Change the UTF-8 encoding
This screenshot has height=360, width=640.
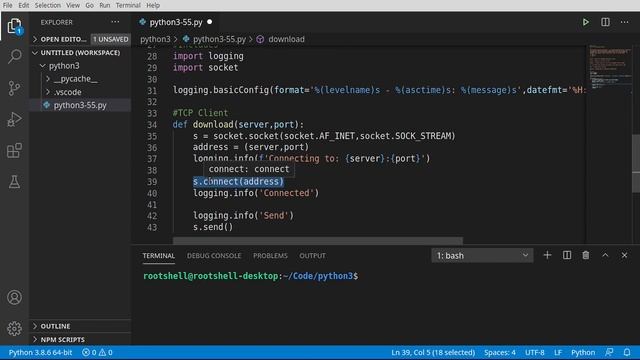point(535,352)
